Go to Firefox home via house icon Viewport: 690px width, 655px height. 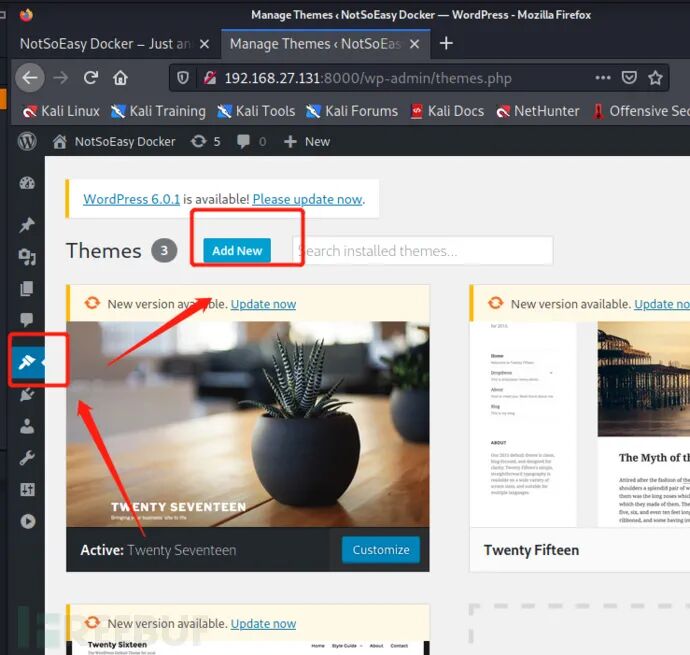tap(120, 78)
